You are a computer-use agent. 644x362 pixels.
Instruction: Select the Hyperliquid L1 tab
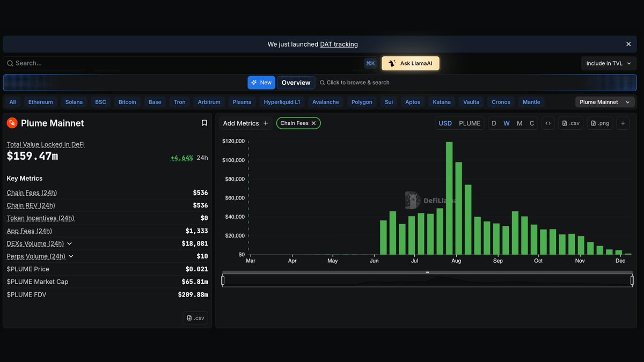(281, 101)
